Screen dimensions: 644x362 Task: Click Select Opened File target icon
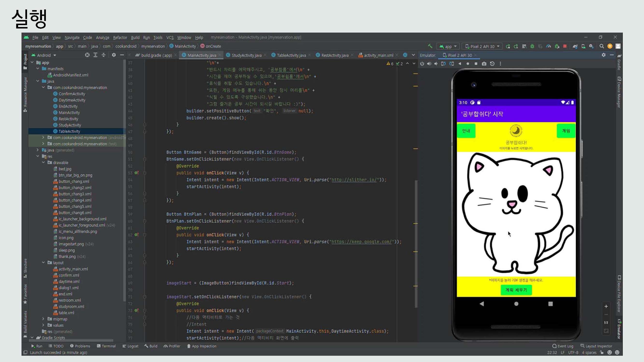(x=87, y=55)
